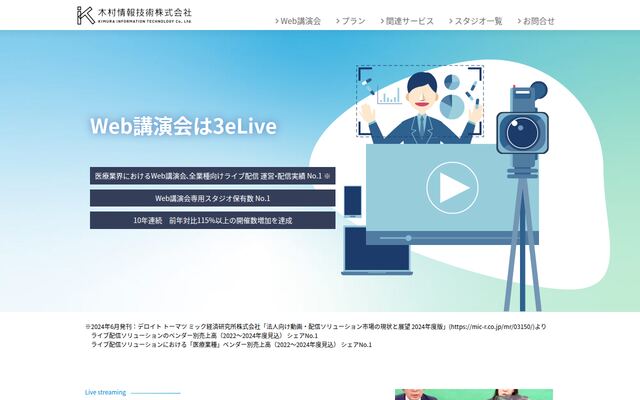
Task: Click the presenter character illustration
Action: tap(422, 109)
